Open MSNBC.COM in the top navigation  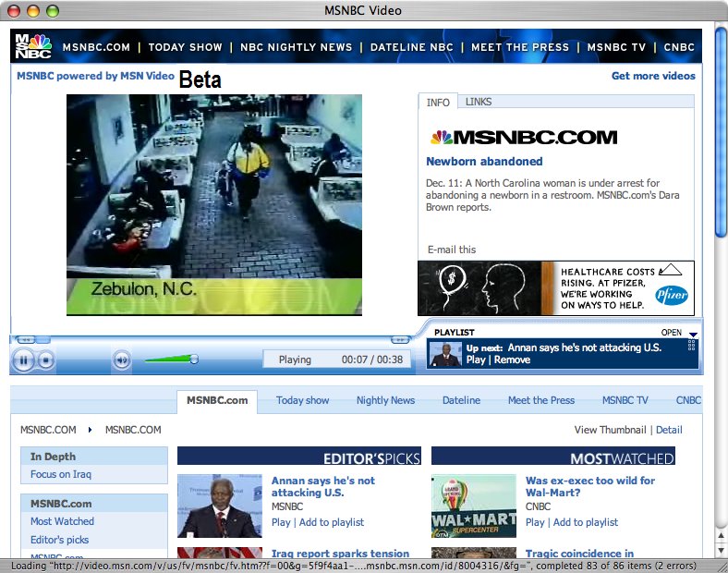(x=96, y=47)
